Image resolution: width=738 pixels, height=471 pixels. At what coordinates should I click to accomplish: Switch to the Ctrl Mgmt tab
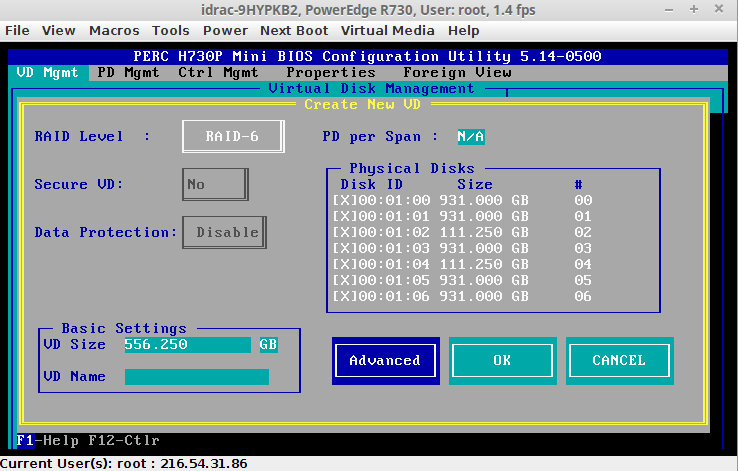click(x=218, y=72)
